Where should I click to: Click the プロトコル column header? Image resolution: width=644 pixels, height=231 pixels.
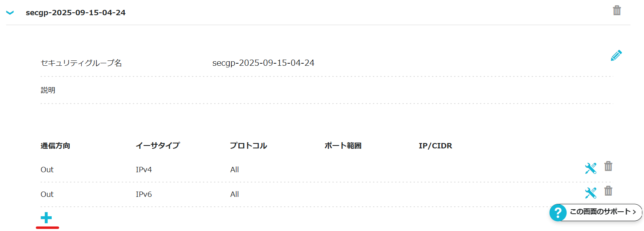tap(249, 146)
